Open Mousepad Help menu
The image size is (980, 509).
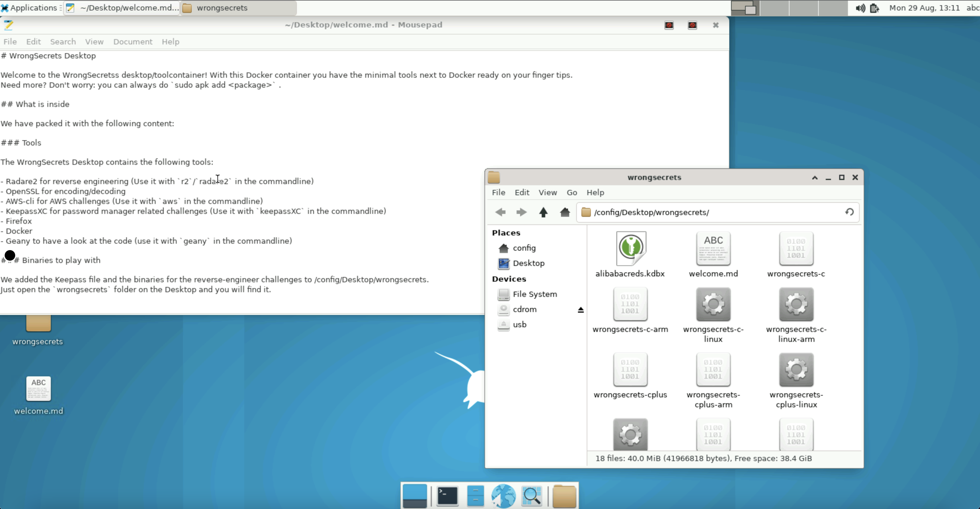point(170,42)
